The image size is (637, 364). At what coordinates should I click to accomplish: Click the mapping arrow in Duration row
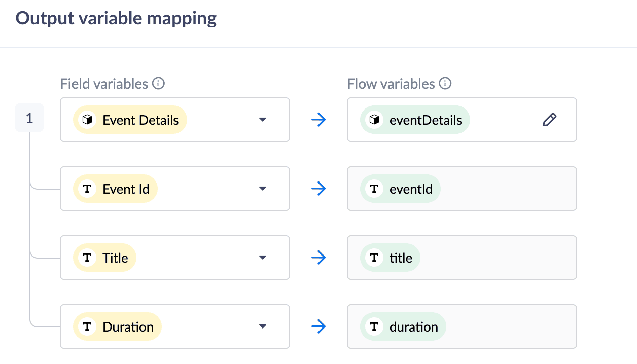318,327
